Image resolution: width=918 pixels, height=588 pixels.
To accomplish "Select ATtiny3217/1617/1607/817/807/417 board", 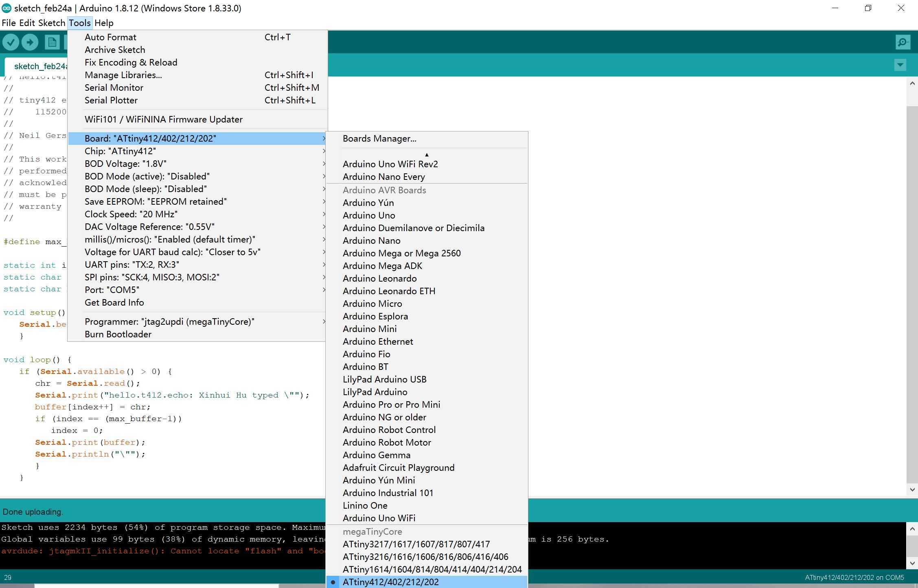I will 427,544.
